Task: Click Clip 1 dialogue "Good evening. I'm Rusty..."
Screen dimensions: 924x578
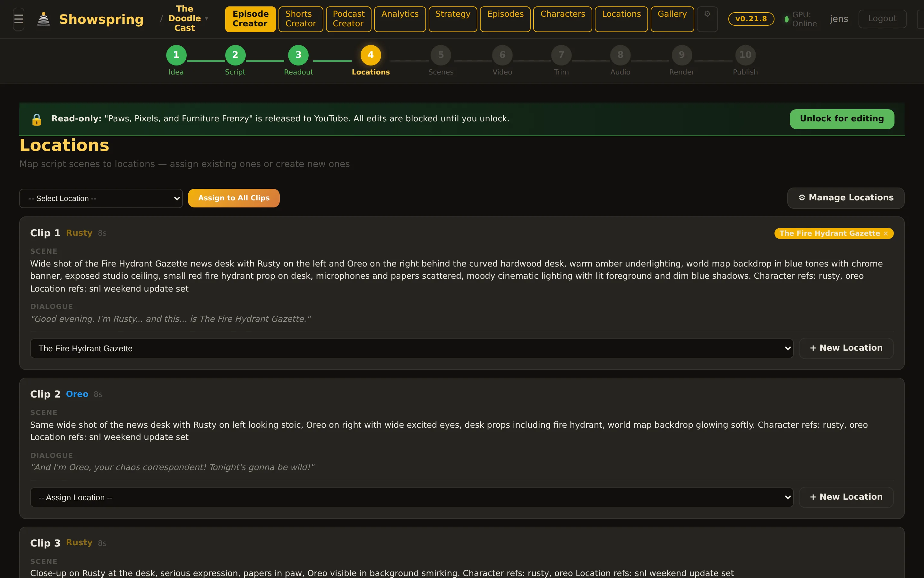Action: pyautogui.click(x=171, y=319)
